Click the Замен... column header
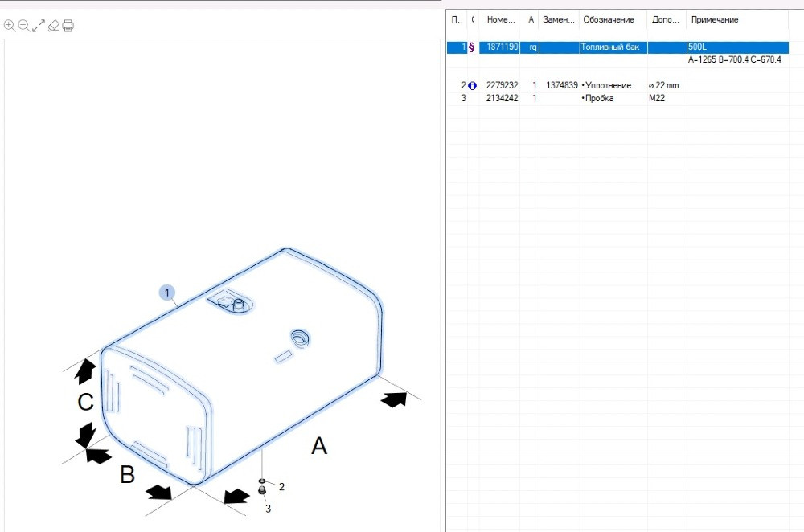The width and height of the screenshot is (804, 532). pyautogui.click(x=559, y=20)
